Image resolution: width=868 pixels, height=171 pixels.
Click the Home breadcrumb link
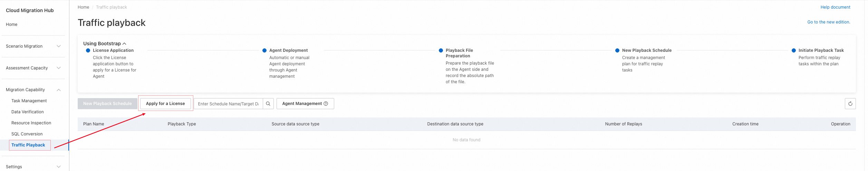tap(83, 7)
